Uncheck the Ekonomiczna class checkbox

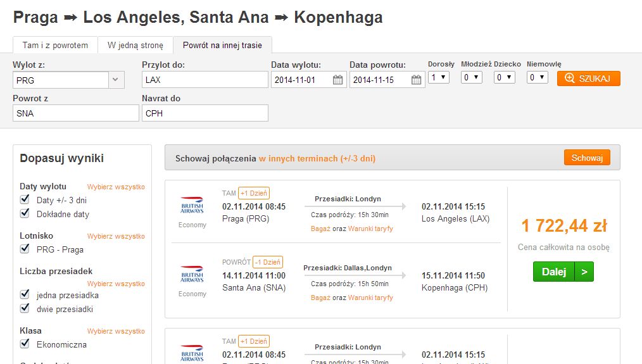tap(25, 344)
